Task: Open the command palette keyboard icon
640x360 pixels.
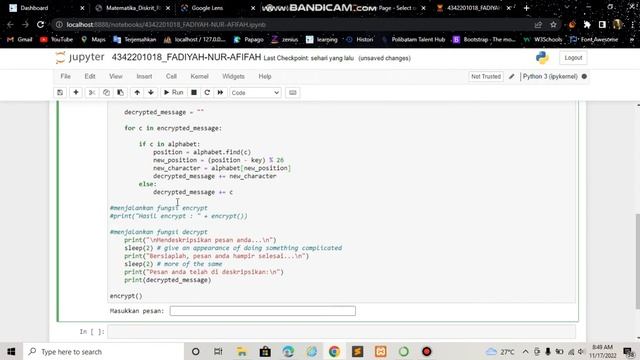Action: (x=293, y=93)
